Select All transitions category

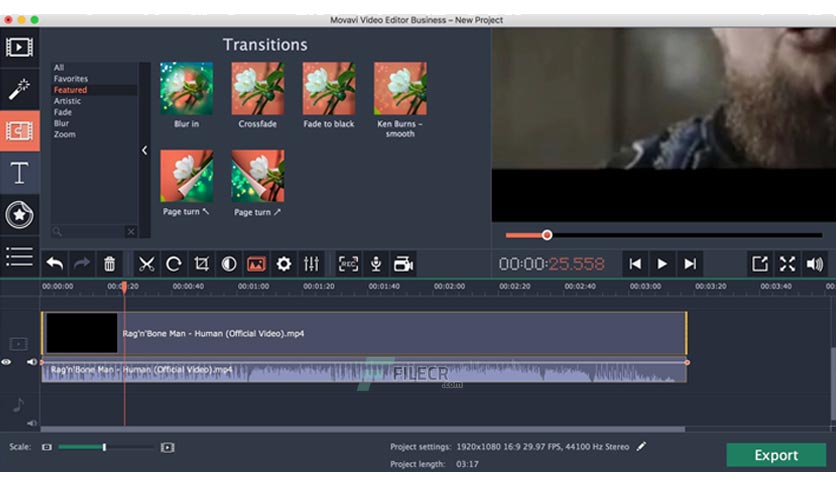[x=59, y=68]
